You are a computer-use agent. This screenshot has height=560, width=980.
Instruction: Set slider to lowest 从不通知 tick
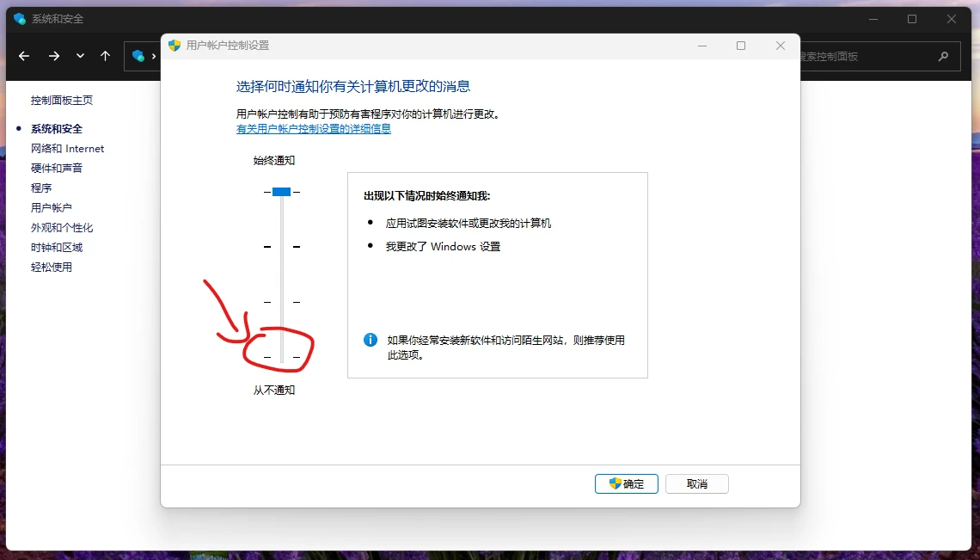281,356
